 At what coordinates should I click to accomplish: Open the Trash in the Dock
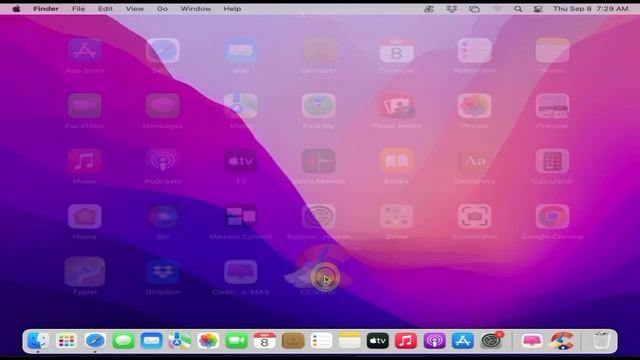click(602, 340)
